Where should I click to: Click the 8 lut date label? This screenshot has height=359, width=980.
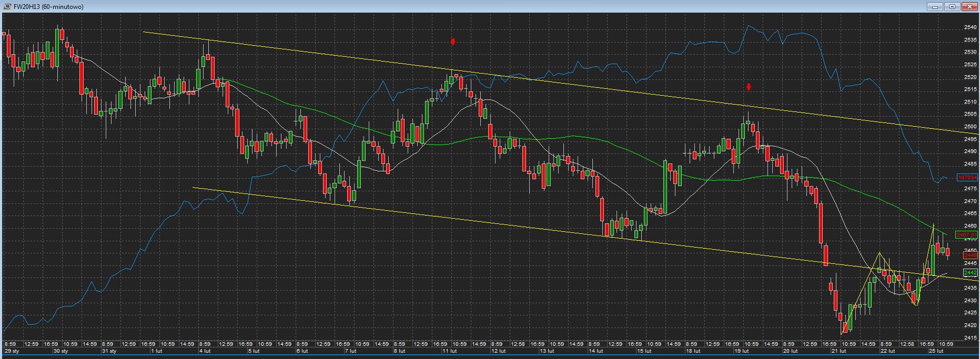coord(400,351)
